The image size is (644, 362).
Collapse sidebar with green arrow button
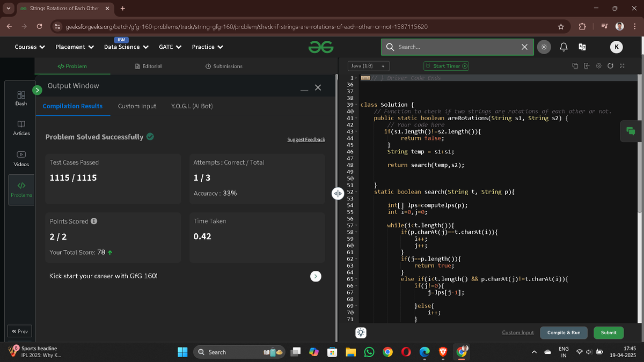pos(38,90)
